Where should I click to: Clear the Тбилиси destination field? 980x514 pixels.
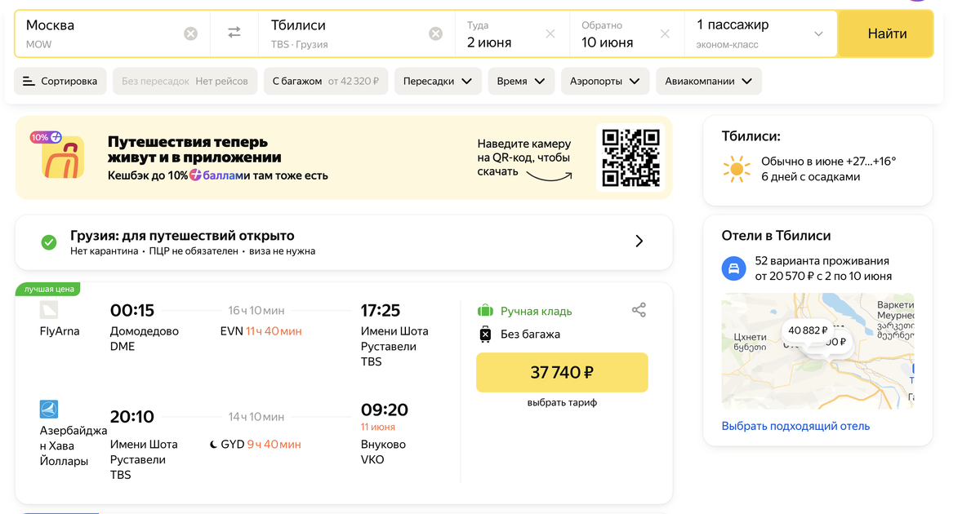click(436, 33)
